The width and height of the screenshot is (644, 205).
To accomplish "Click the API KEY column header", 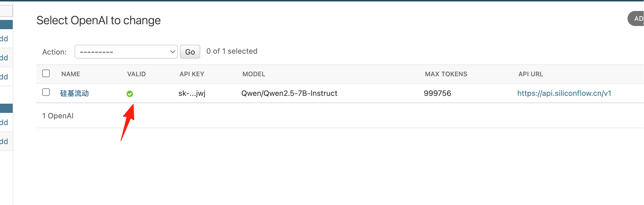I will tap(192, 74).
